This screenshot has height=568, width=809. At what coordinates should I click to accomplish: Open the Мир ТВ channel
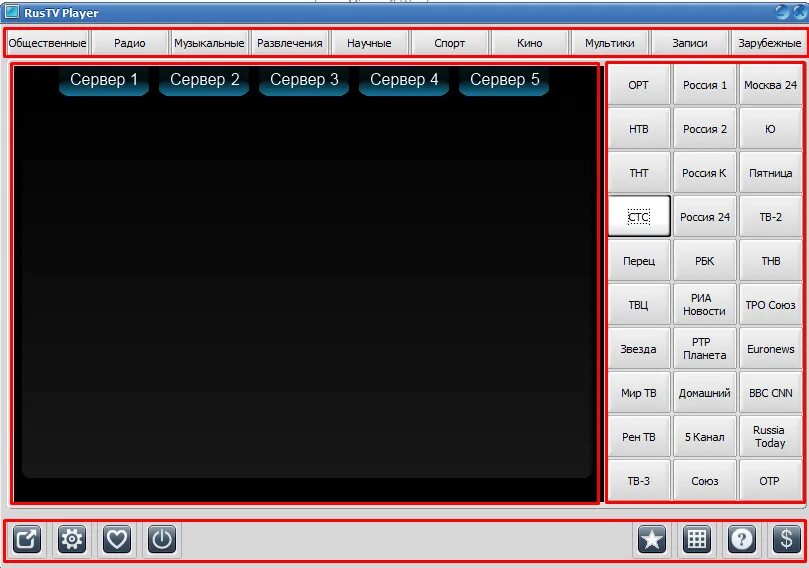[639, 393]
